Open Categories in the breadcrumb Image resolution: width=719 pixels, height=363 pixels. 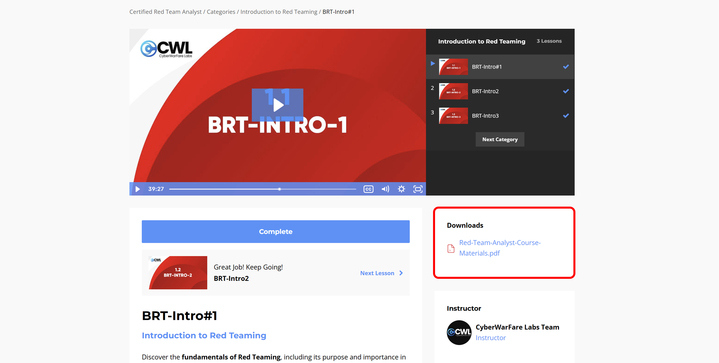click(221, 12)
